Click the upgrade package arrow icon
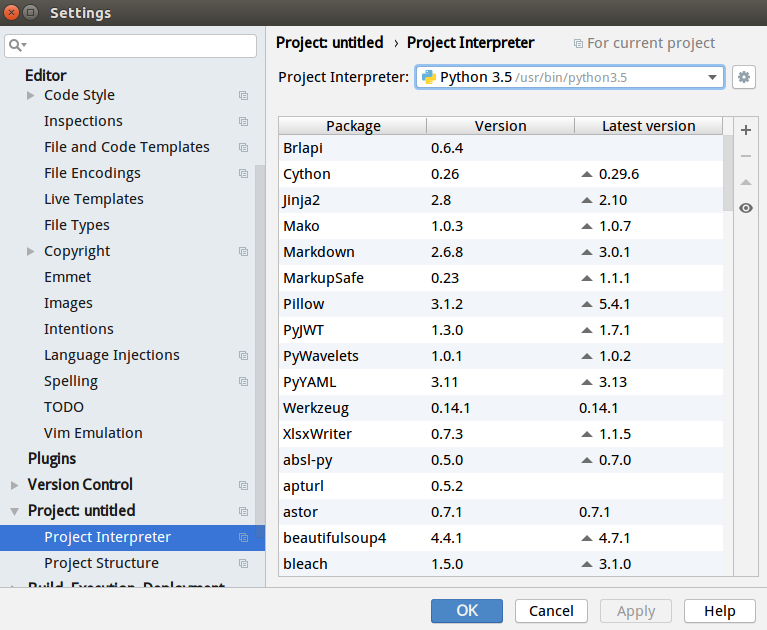The width and height of the screenshot is (767, 630). pyautogui.click(x=746, y=182)
